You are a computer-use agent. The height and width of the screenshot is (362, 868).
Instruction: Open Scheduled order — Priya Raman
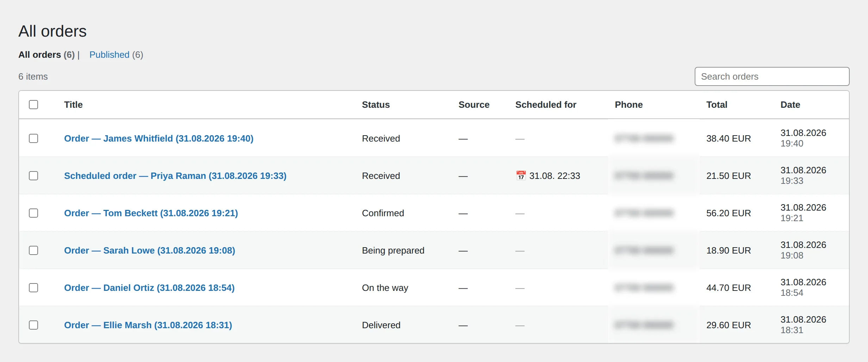tap(175, 176)
